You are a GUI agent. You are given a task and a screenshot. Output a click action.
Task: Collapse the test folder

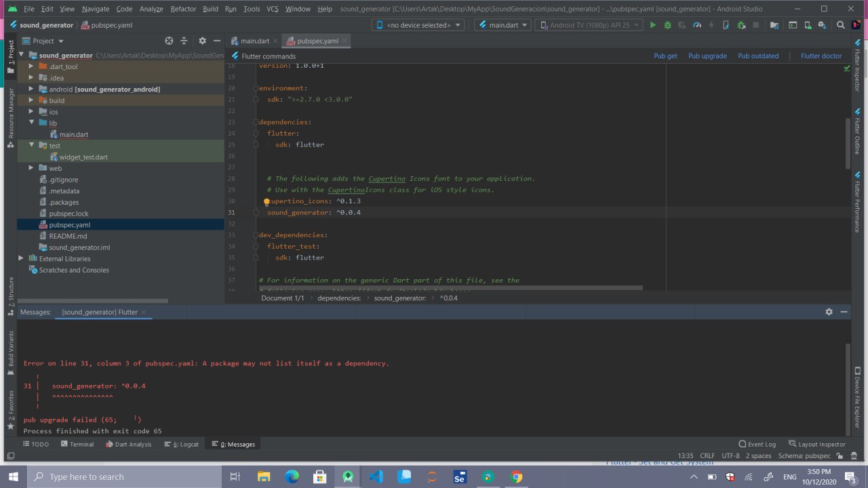pyautogui.click(x=31, y=145)
